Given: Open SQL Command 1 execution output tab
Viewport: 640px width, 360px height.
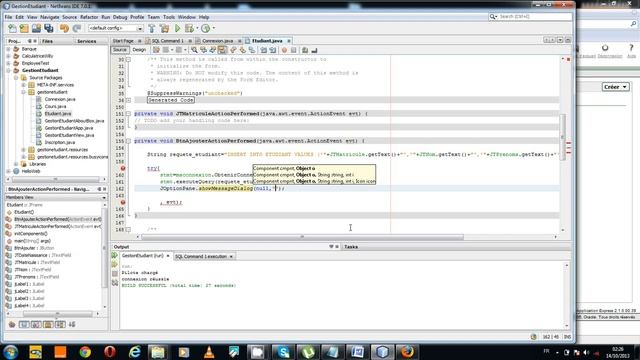Looking at the screenshot, I should [x=203, y=256].
